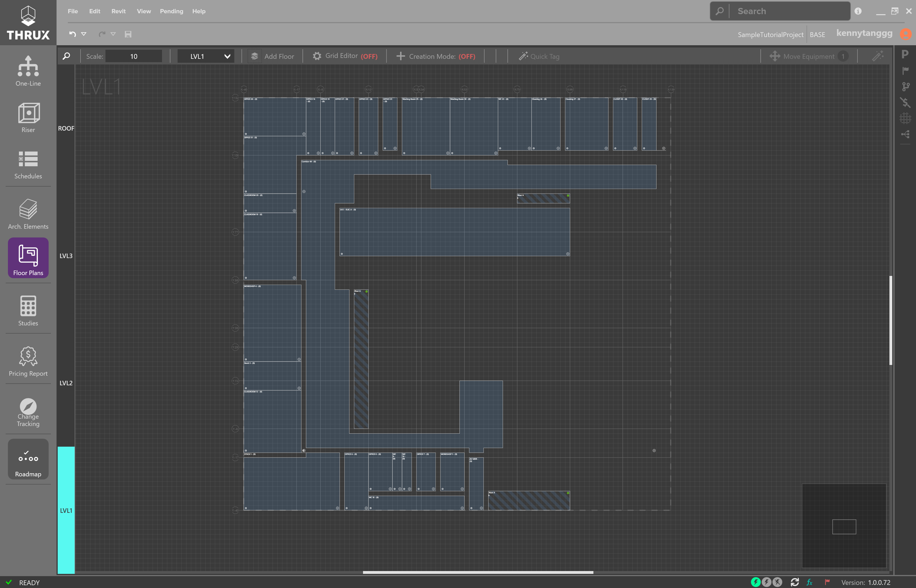The width and height of the screenshot is (916, 588).
Task: Open Change Tracking
Action: pyautogui.click(x=28, y=412)
